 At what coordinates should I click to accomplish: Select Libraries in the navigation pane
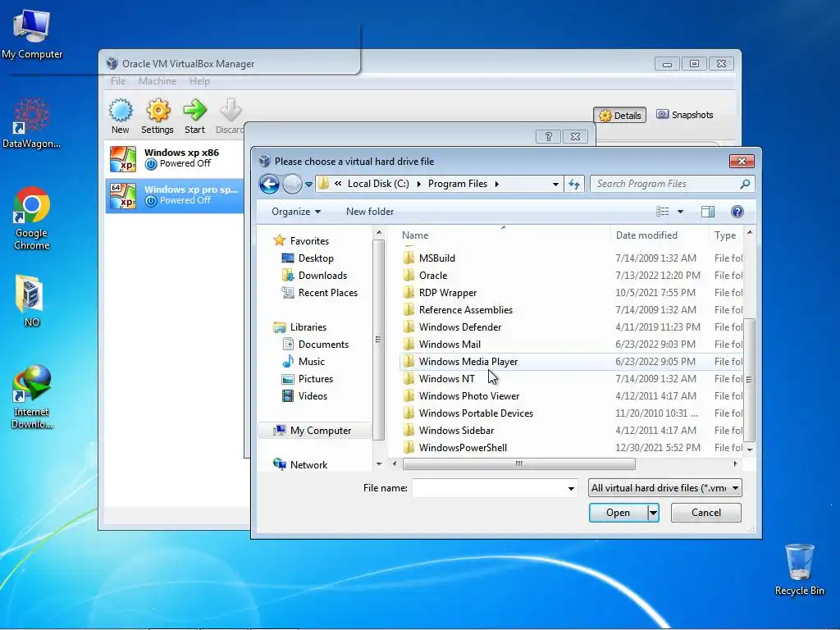tap(308, 326)
